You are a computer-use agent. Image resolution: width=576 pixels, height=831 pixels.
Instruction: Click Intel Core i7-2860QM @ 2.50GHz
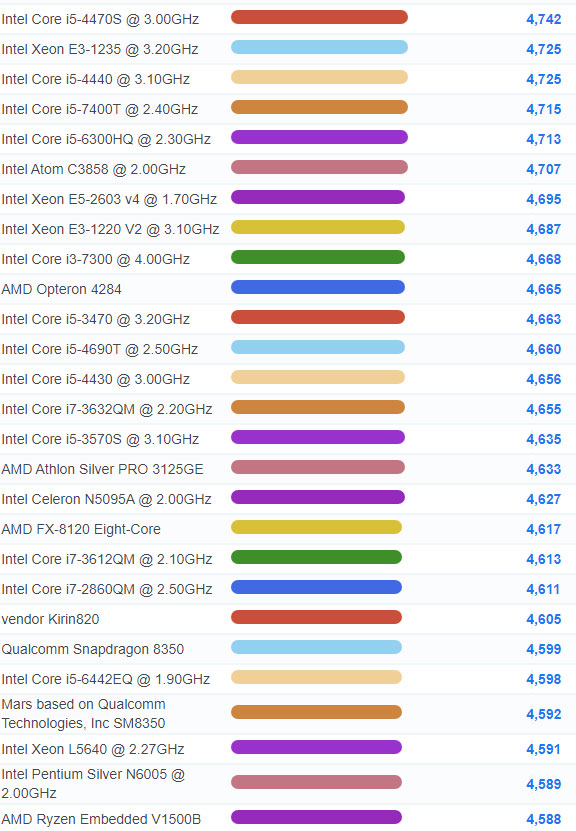point(107,589)
